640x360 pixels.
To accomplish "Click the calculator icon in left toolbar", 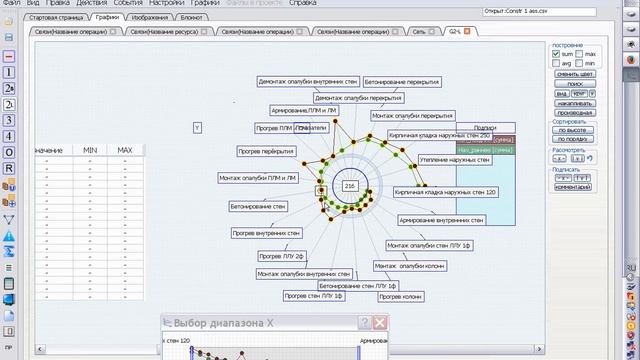I will (x=9, y=284).
